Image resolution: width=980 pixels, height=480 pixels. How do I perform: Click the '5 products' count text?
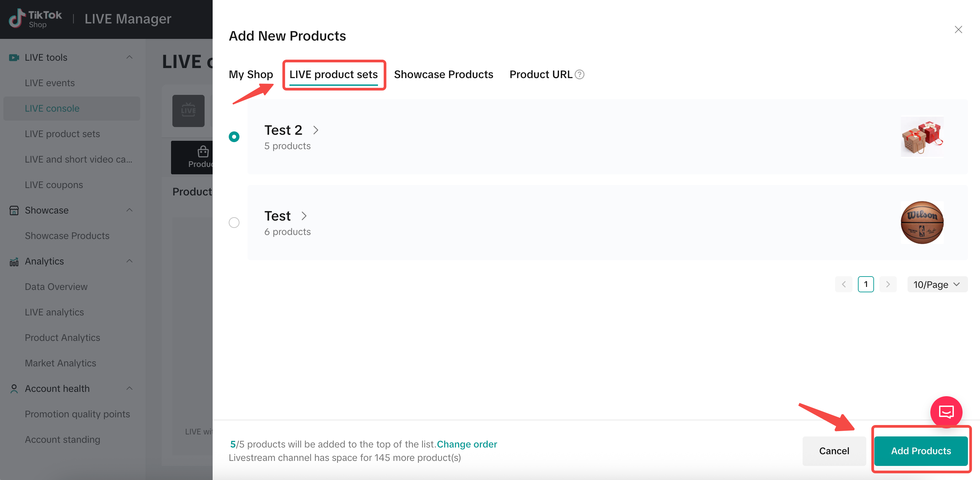pyautogui.click(x=288, y=146)
